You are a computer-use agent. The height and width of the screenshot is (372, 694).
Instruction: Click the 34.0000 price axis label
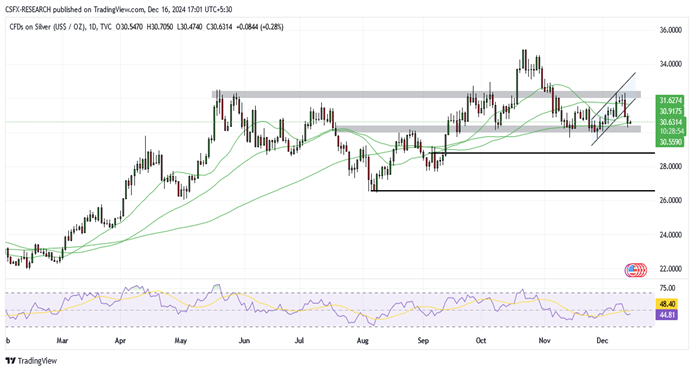point(671,64)
